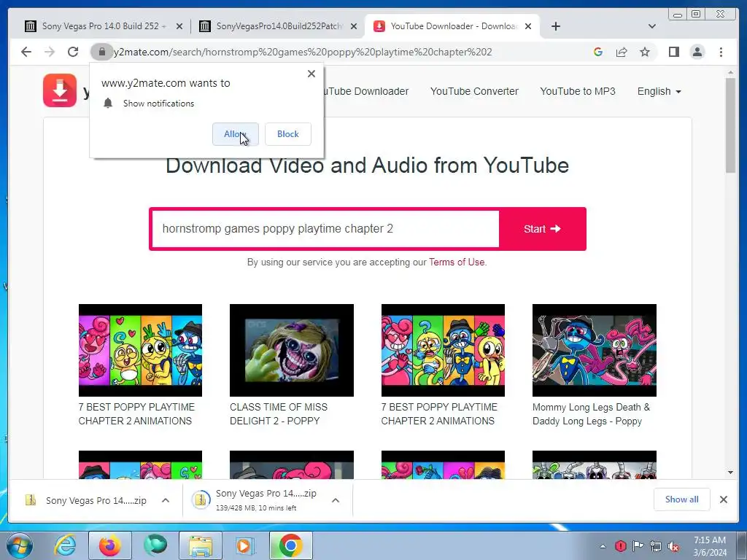Go back using the browser back arrow
The height and width of the screenshot is (560, 747).
[x=26, y=52]
